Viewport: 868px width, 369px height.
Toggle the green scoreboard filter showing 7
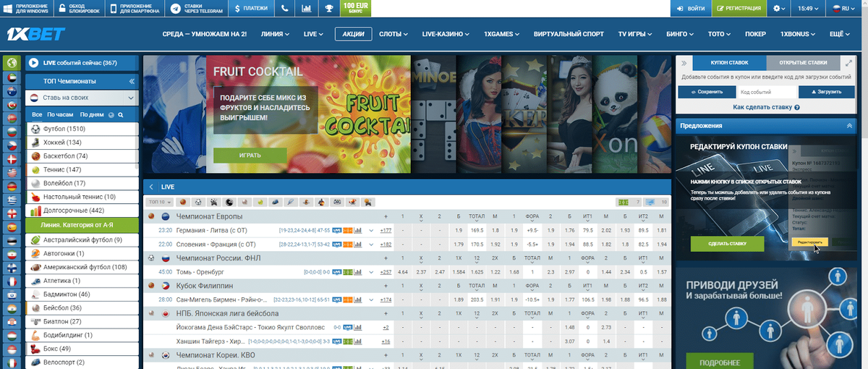(628, 202)
